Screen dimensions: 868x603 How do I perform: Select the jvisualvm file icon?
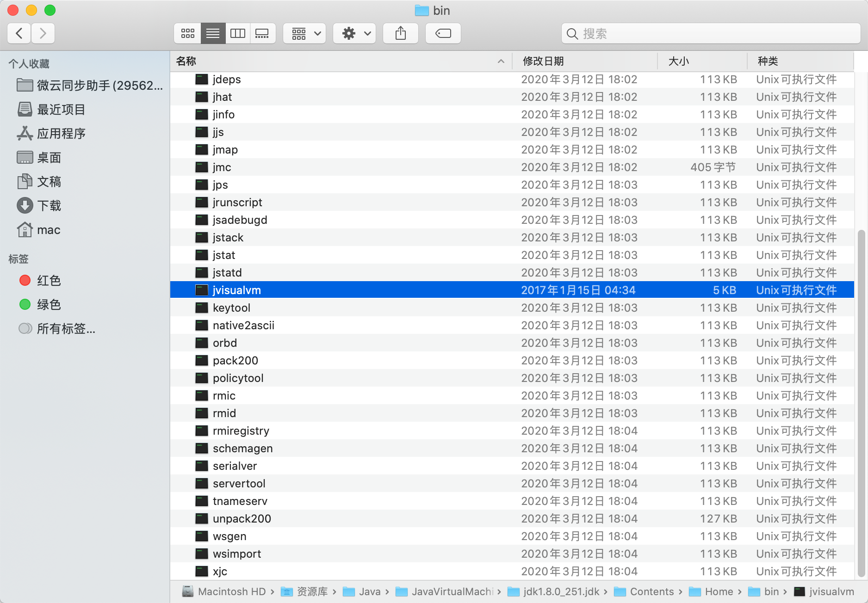click(201, 290)
